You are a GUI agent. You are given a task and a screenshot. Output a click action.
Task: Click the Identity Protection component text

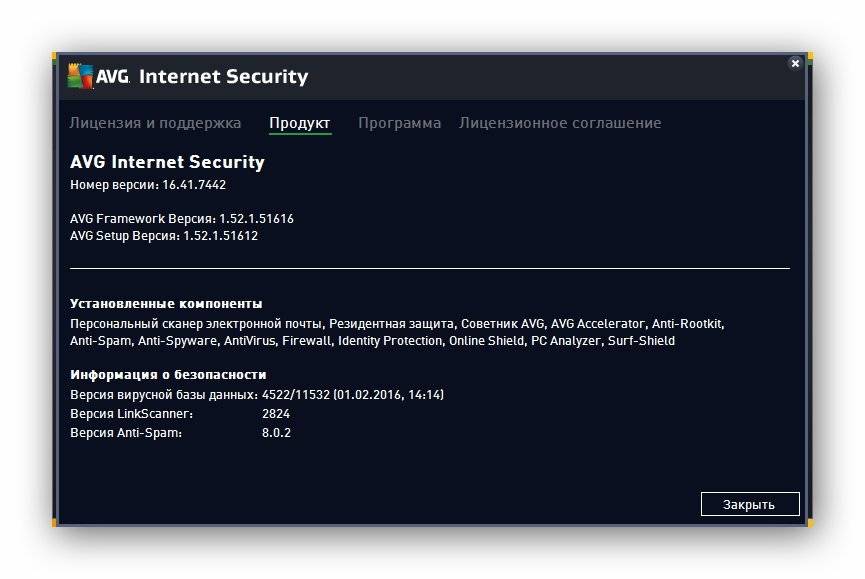(390, 341)
